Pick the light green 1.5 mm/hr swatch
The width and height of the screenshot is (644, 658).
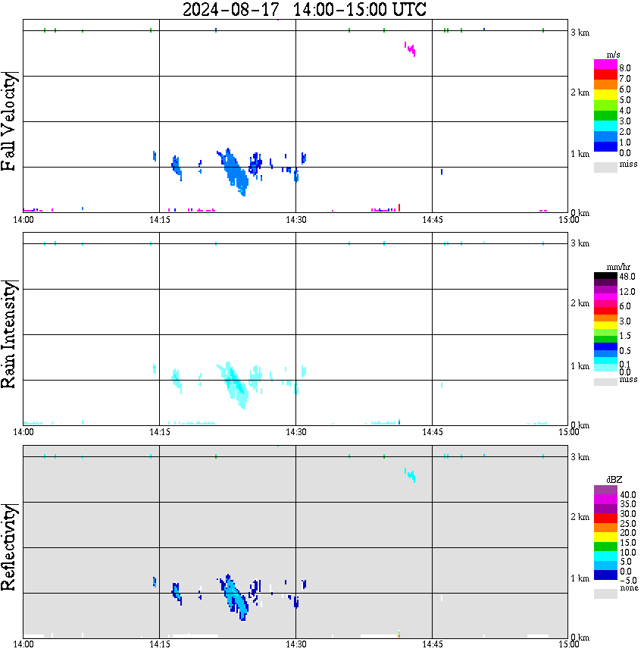pyautogui.click(x=605, y=333)
